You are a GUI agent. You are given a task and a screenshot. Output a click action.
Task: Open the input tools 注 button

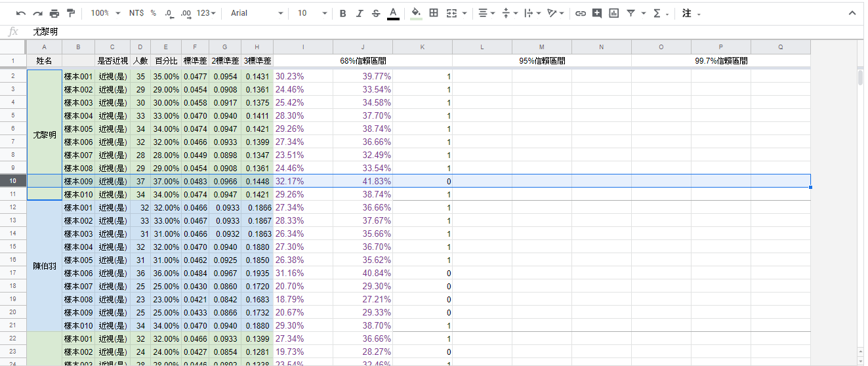[691, 13]
